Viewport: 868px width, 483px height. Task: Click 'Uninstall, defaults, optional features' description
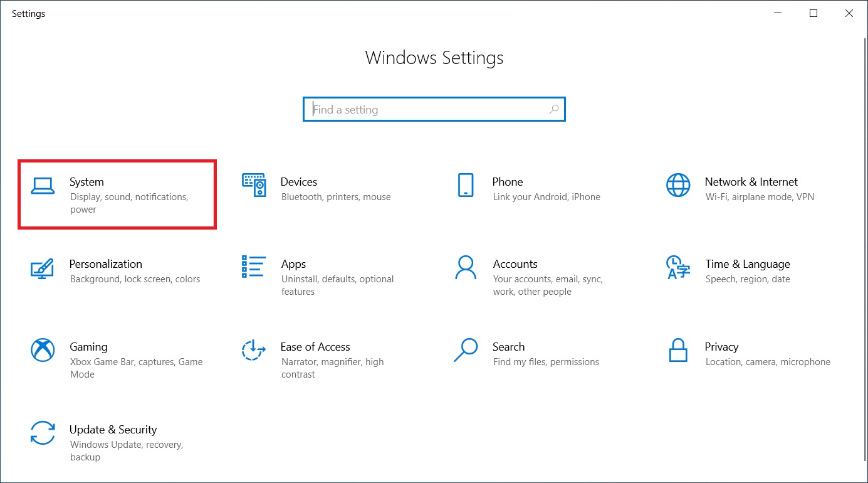(338, 285)
